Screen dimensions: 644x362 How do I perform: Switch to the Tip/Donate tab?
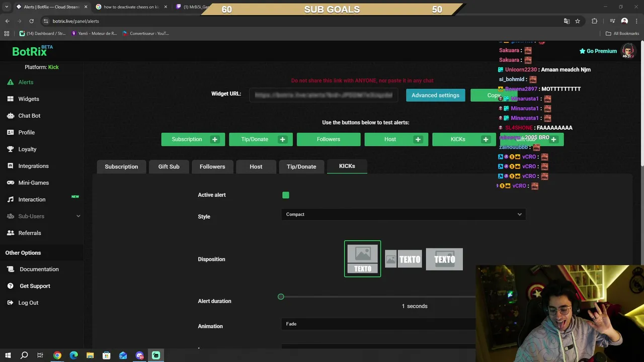pos(301,166)
